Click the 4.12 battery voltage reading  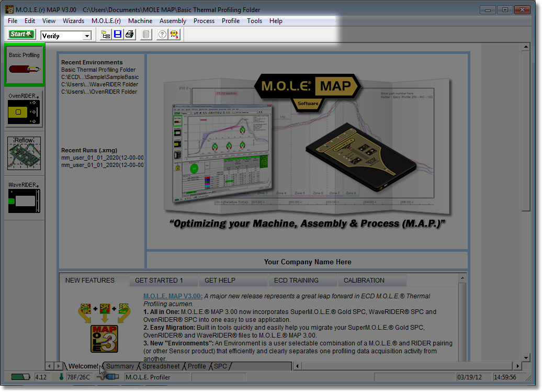click(x=41, y=377)
